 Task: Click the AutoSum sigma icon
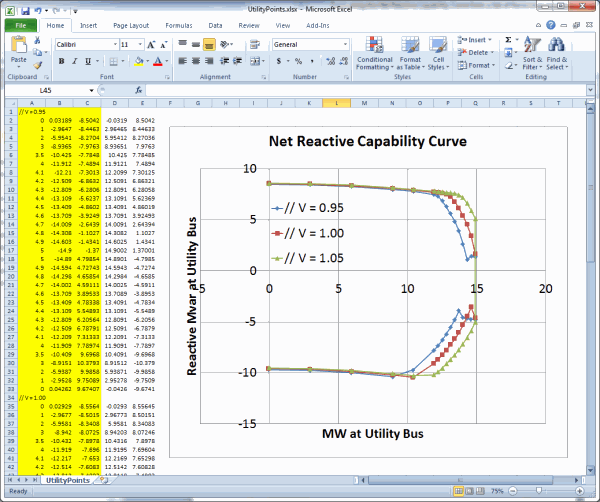click(x=508, y=40)
